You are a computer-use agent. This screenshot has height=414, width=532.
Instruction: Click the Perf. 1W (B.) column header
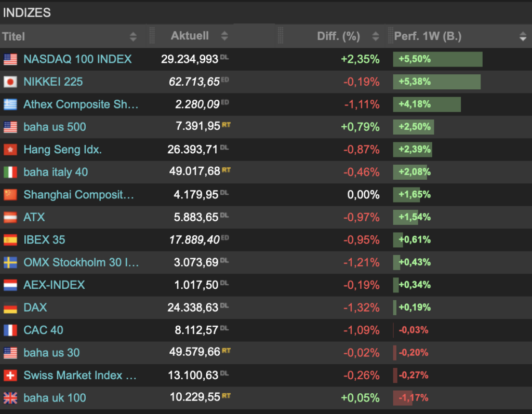428,36
